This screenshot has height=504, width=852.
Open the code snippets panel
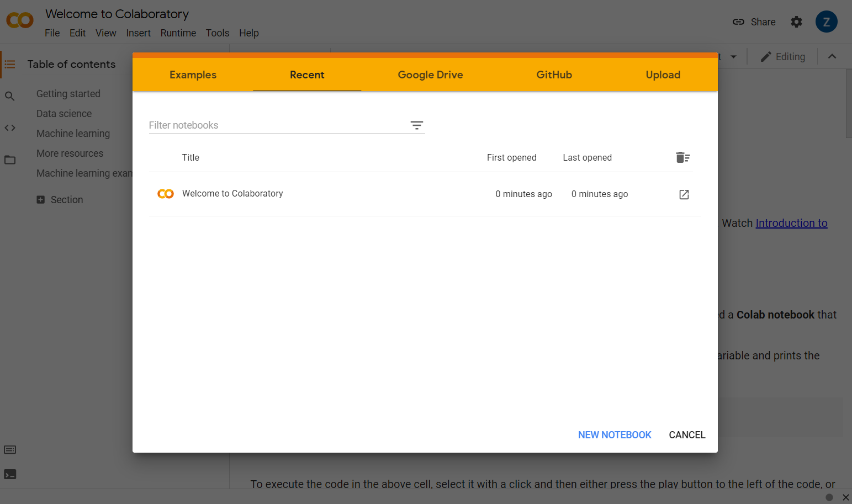tap(10, 128)
